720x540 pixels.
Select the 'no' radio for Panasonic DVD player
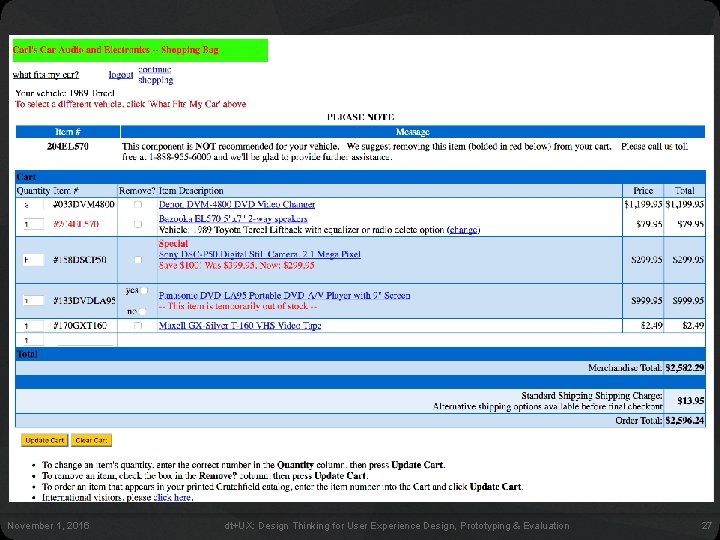142,311
